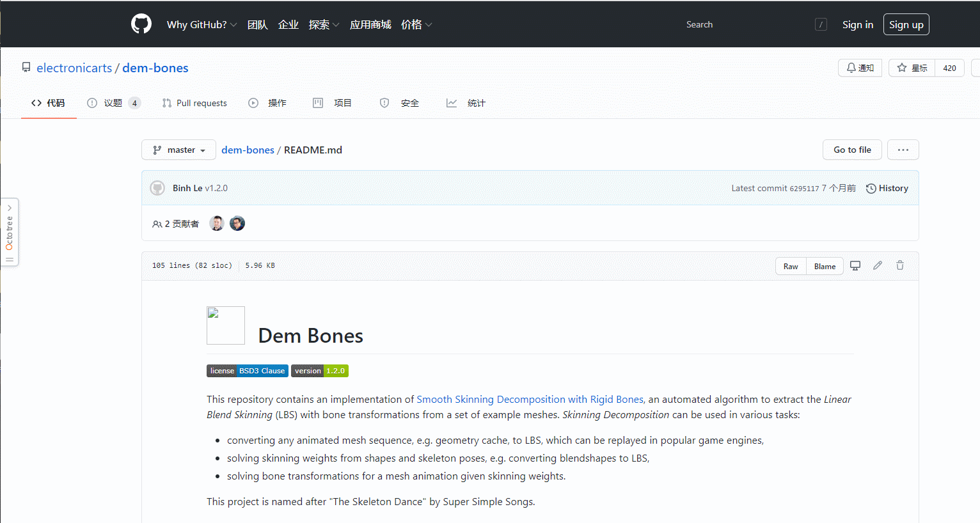Click the Raw button
This screenshot has height=523, width=980.
(x=791, y=266)
